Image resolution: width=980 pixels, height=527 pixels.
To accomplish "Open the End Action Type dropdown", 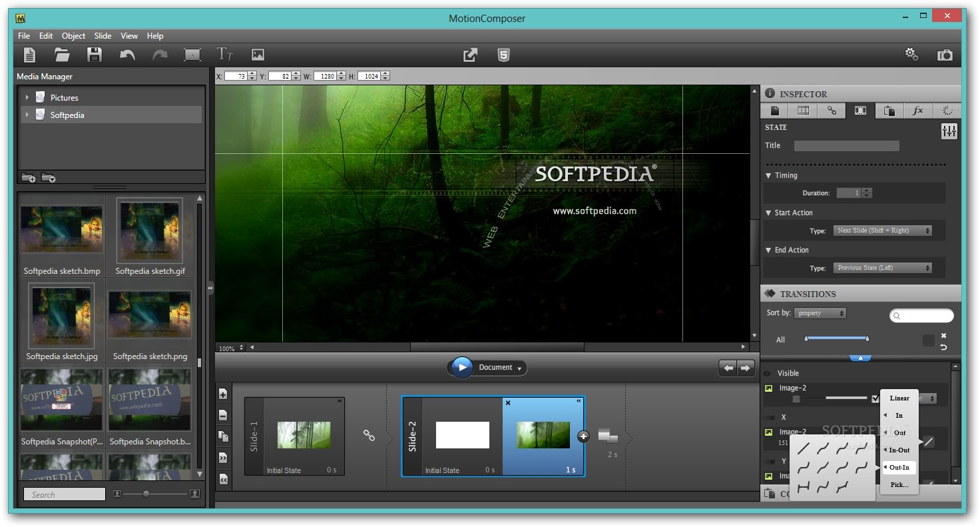I will point(882,268).
